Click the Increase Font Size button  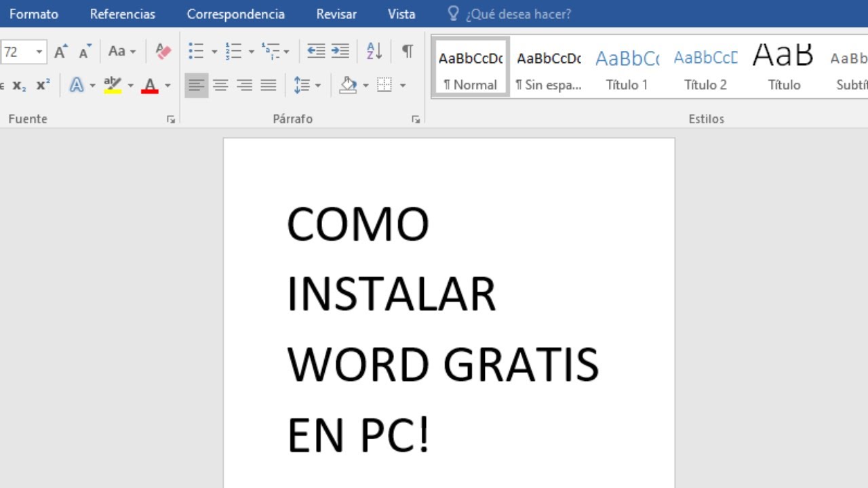coord(61,52)
